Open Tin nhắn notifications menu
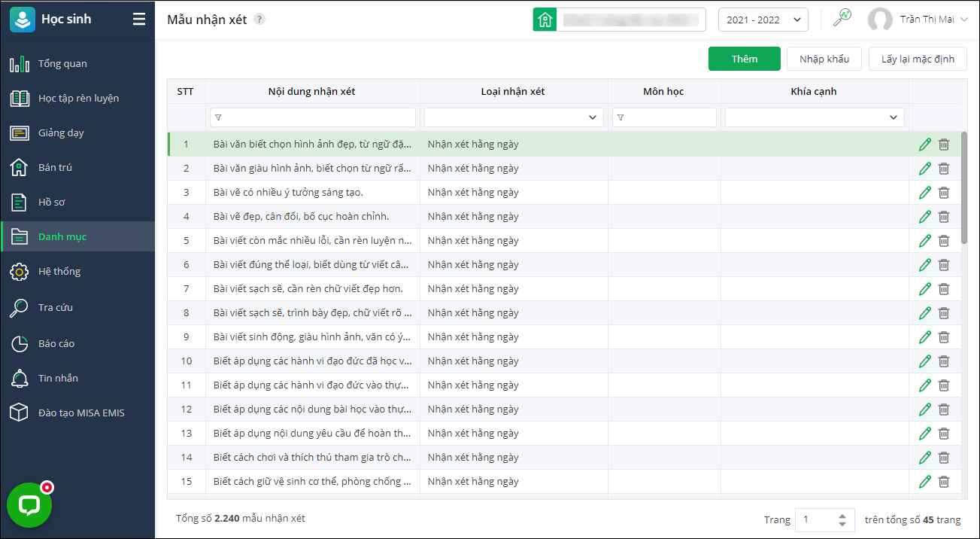The width and height of the screenshot is (980, 539). [77, 379]
